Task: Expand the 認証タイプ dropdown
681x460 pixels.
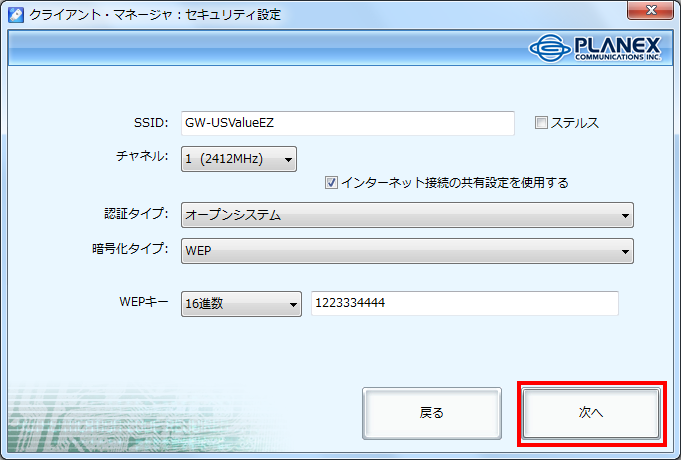Action: pos(407,215)
